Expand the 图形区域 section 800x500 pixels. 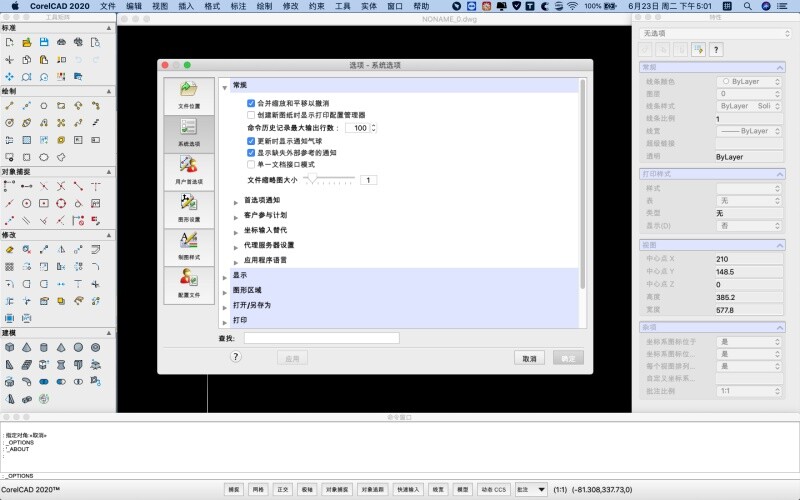click(x=225, y=292)
